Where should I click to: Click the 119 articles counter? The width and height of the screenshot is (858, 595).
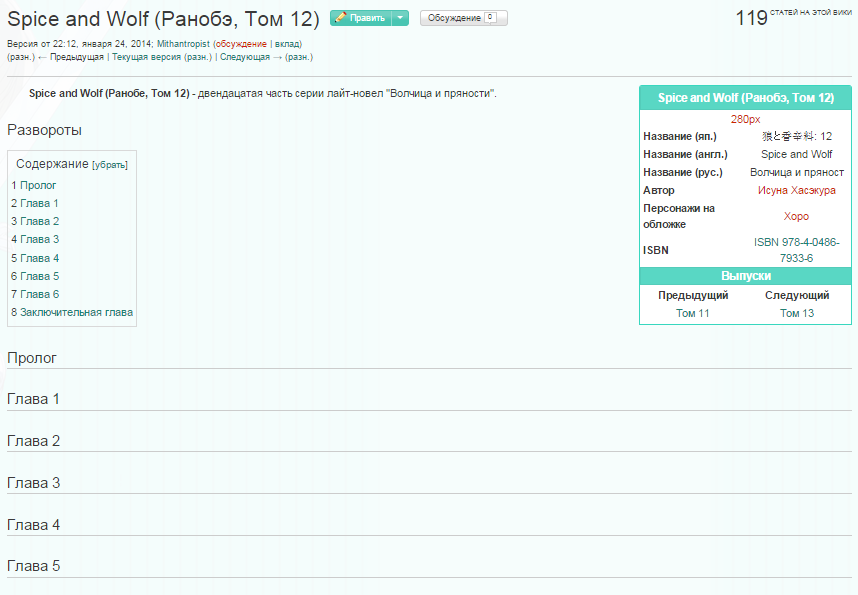(x=751, y=18)
